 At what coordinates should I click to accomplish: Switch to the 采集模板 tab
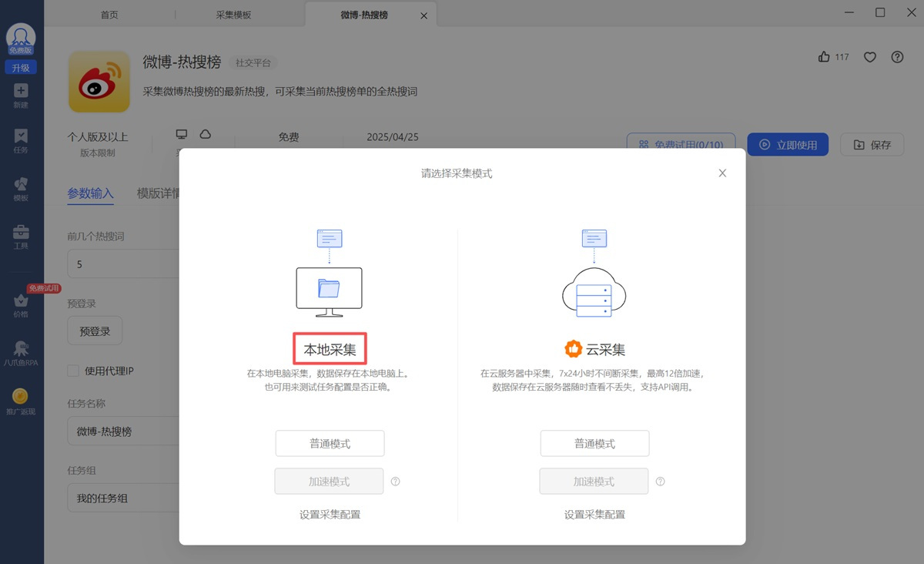click(234, 15)
